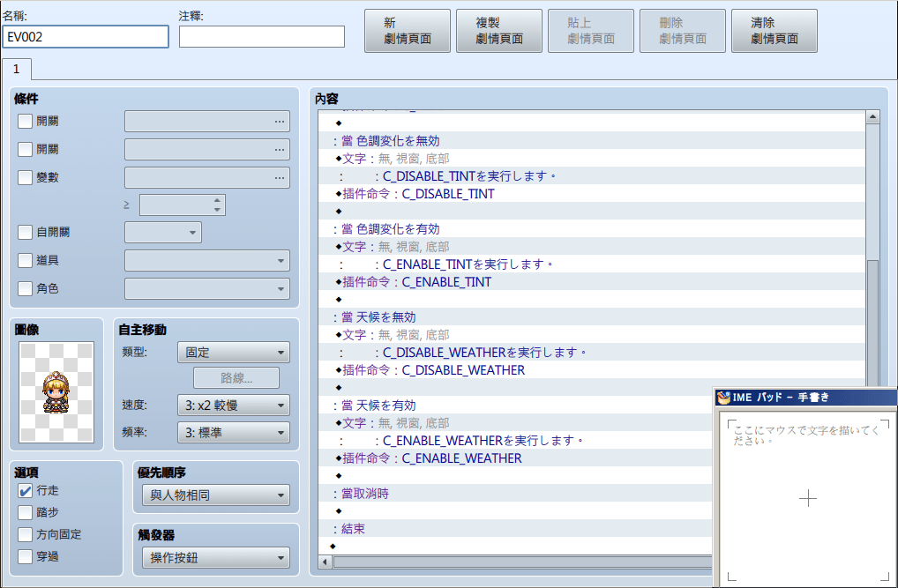Screen dimensions: 898x588
Task: Check the 穿過 option
Action: coord(26,556)
